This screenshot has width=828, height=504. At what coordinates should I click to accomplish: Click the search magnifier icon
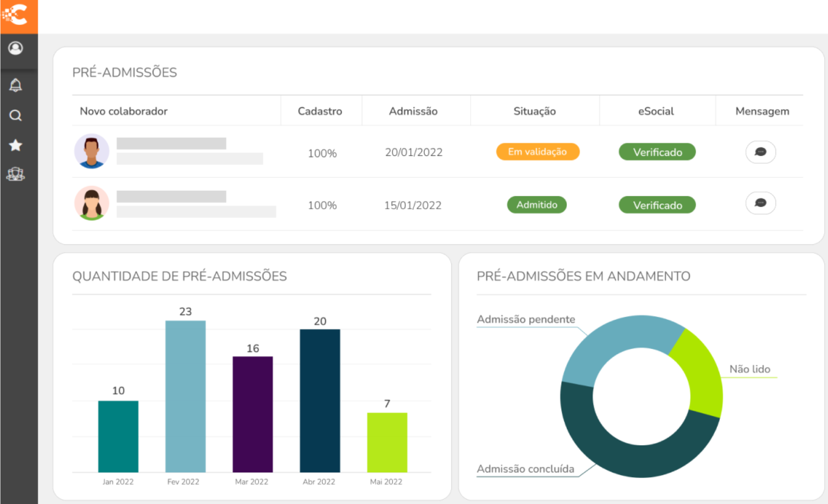coord(16,116)
